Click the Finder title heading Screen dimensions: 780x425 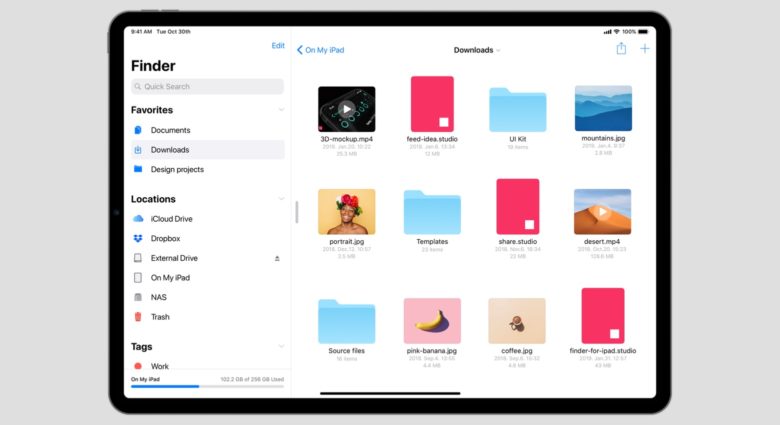tap(153, 66)
